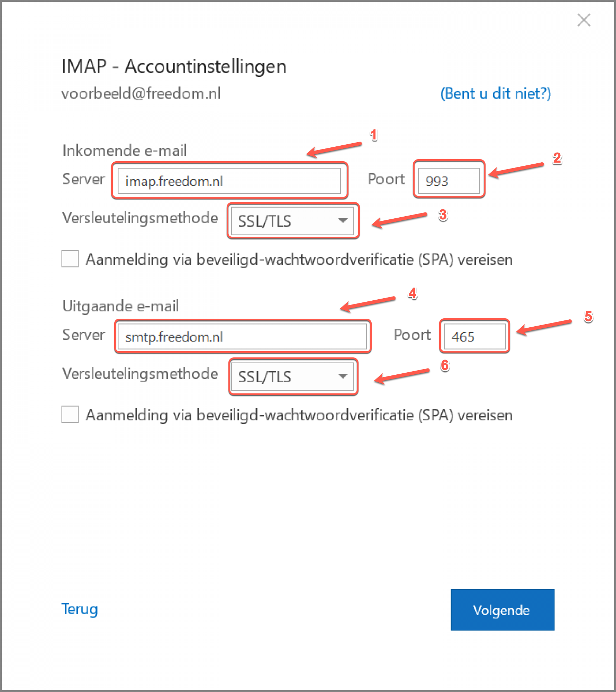Click the smtp.freedom.nl server field
Viewport: 616px width, 692px height.
[242, 336]
